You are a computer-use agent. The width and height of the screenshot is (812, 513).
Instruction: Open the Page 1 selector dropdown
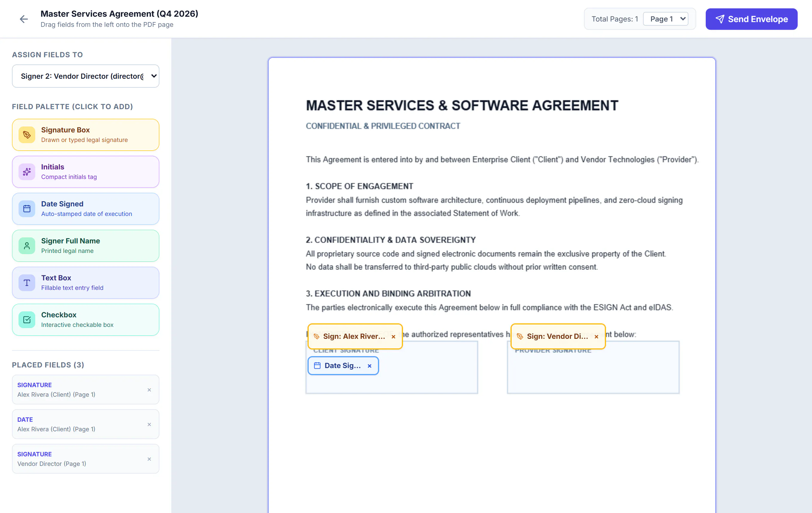[x=666, y=19]
